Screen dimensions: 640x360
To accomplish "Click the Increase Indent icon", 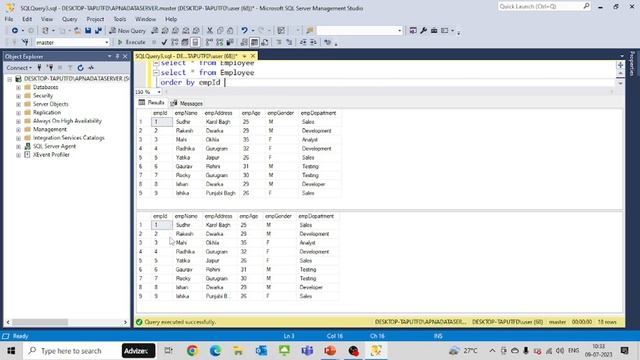I will click(x=313, y=42).
